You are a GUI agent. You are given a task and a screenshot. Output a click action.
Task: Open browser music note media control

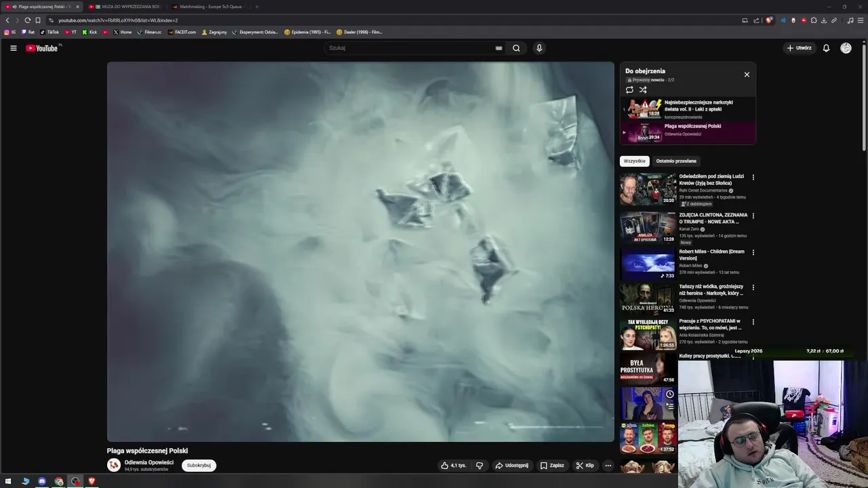point(850,20)
